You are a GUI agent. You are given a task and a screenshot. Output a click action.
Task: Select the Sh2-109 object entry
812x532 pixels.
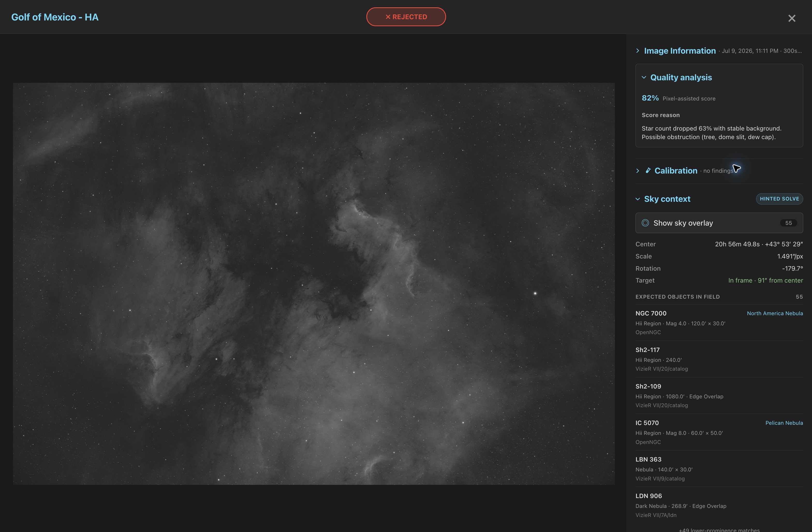click(x=719, y=396)
